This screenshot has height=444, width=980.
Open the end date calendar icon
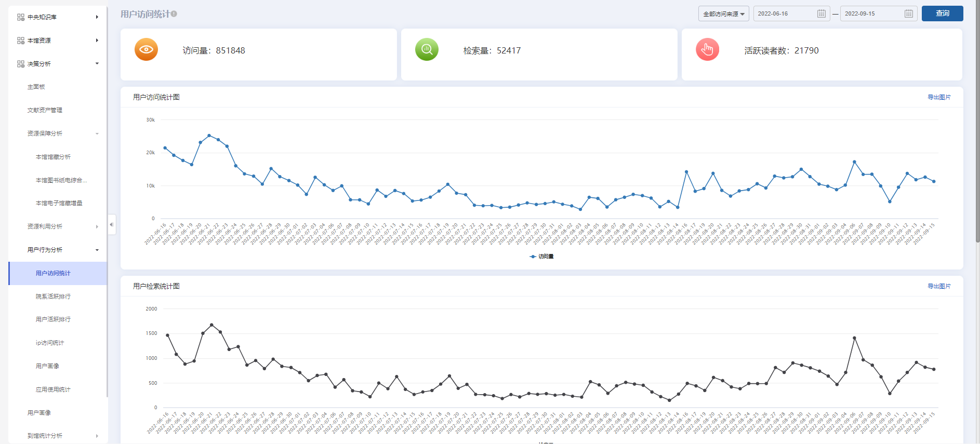908,14
